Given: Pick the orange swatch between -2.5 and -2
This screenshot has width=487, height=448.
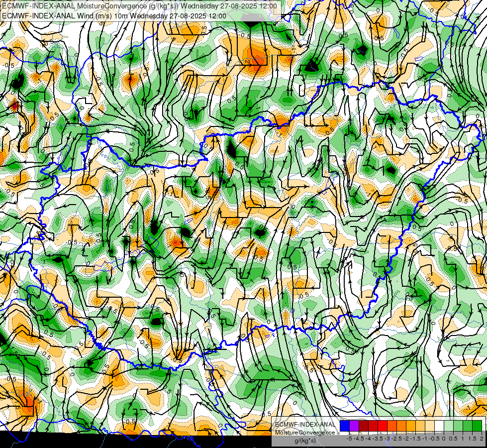Looking at the screenshot, I should [x=401, y=426].
